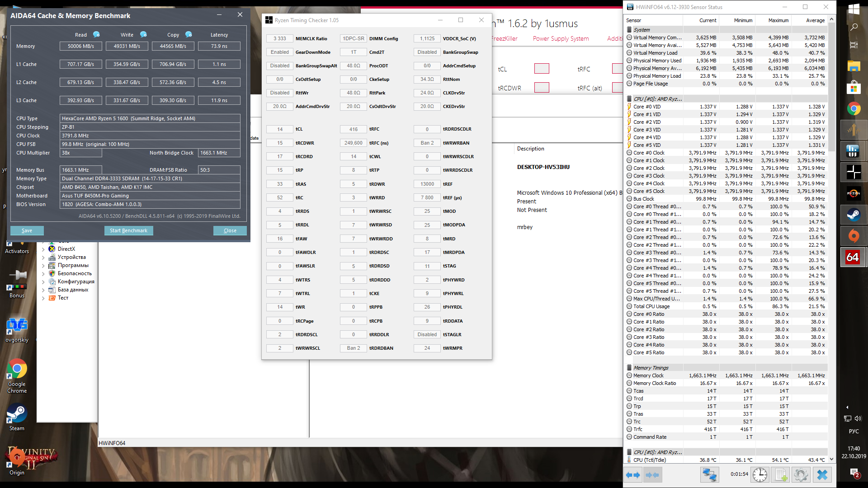Viewport: 868px width, 488px height.
Task: Click the Memory Read result 50006 MB/s
Action: pyautogui.click(x=81, y=46)
